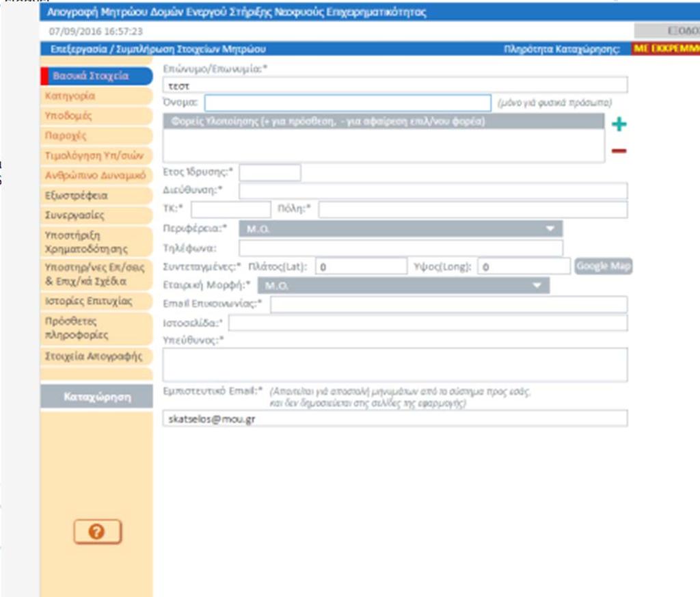This screenshot has width=700, height=597.
Task: Click the Google Map button
Action: click(x=603, y=266)
